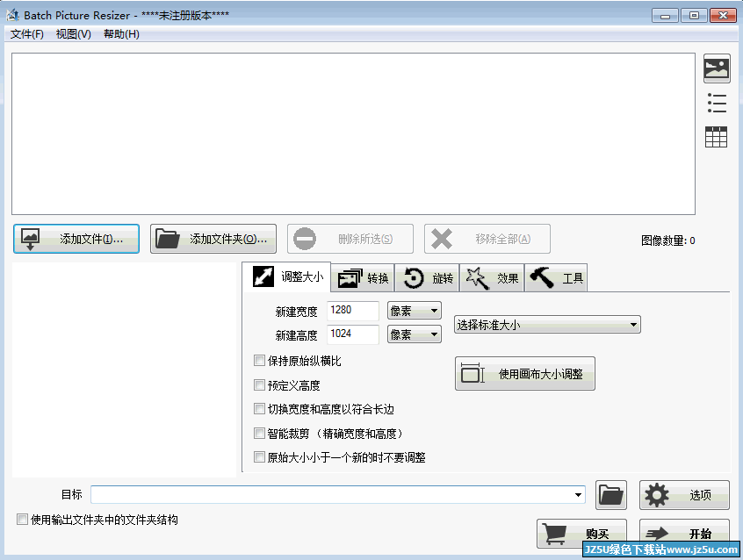Switch to details table view icon
Viewport: 743px width, 560px height.
(716, 137)
